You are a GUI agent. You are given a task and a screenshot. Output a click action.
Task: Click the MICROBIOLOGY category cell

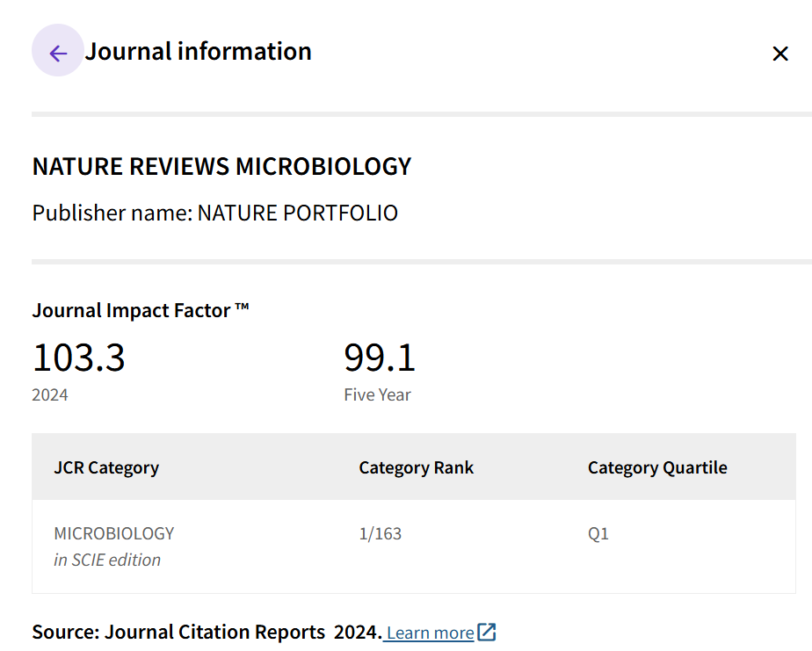tap(114, 533)
